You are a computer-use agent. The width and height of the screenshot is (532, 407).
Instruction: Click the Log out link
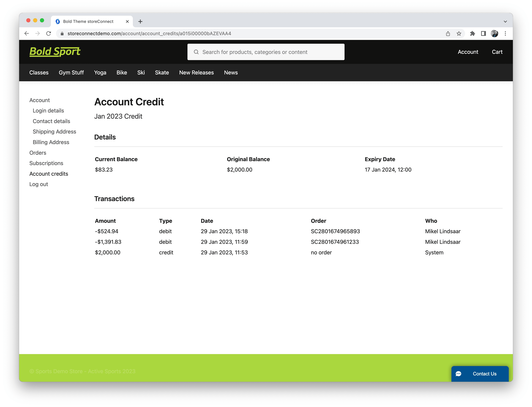click(39, 184)
